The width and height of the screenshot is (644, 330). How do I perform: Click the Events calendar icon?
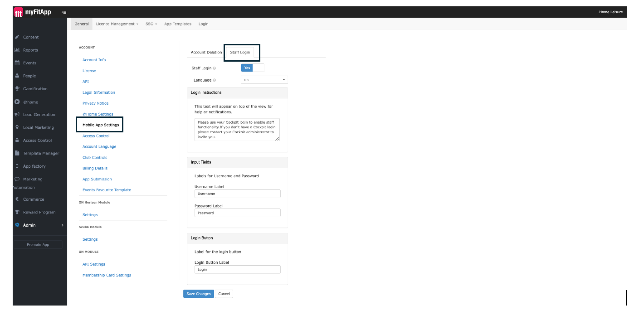pyautogui.click(x=17, y=63)
